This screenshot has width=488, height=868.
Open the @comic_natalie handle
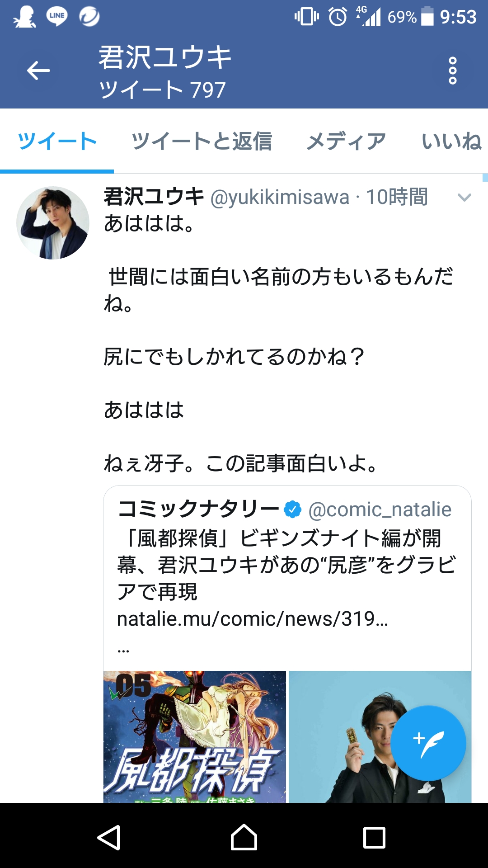(380, 509)
